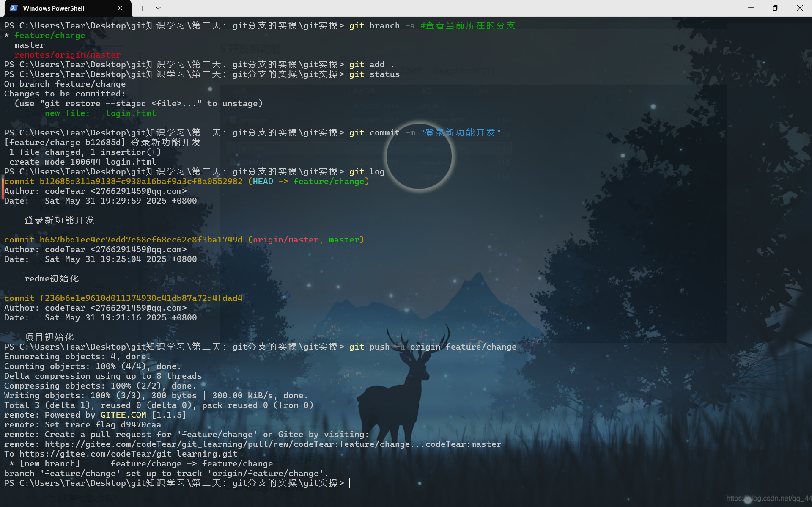Click the red remotes/origin/master branch line

tap(68, 55)
